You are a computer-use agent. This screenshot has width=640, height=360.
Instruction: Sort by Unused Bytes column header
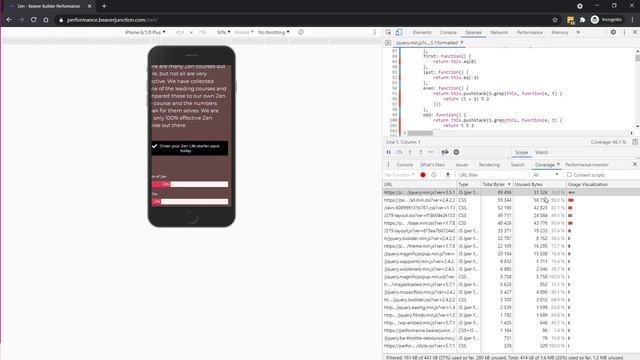pyautogui.click(x=540, y=184)
